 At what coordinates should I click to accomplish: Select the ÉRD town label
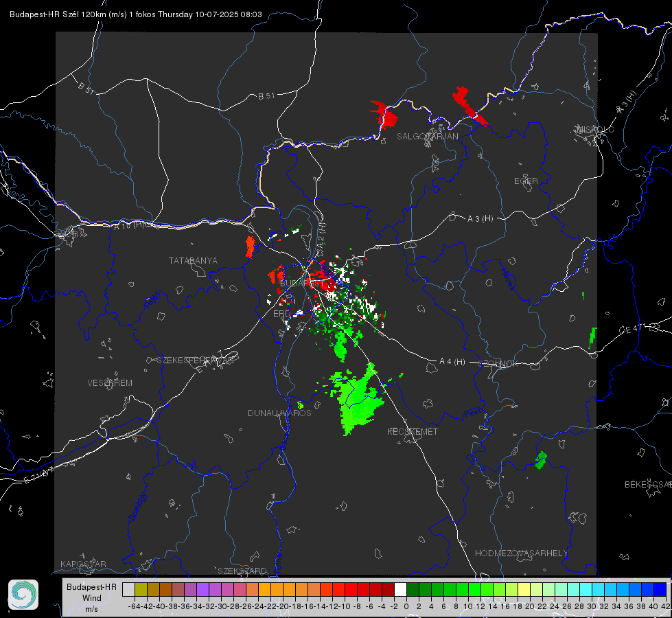click(x=281, y=314)
